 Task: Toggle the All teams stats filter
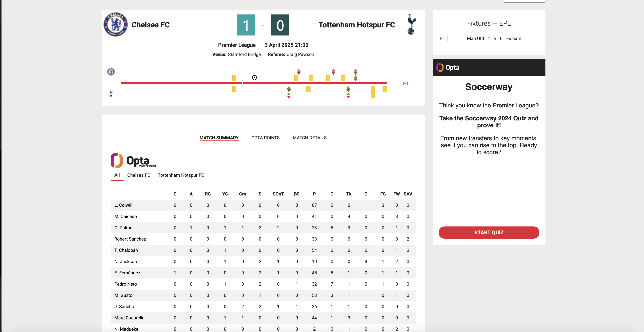tap(117, 175)
